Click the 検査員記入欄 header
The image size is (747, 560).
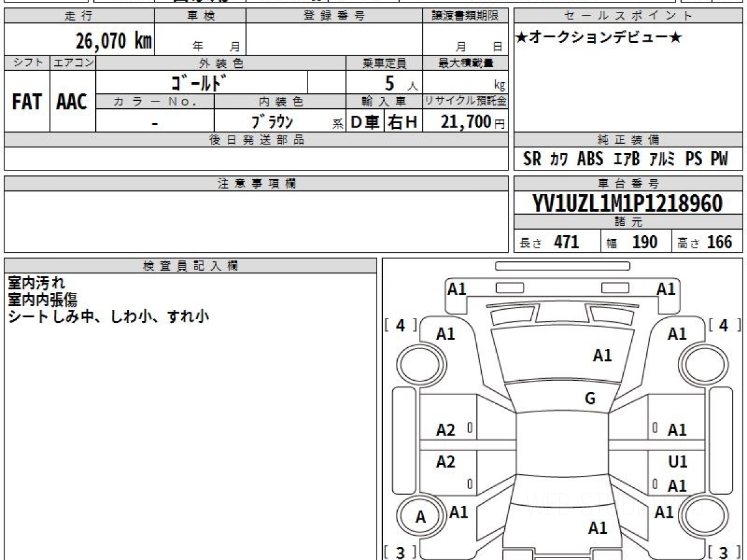click(190, 266)
